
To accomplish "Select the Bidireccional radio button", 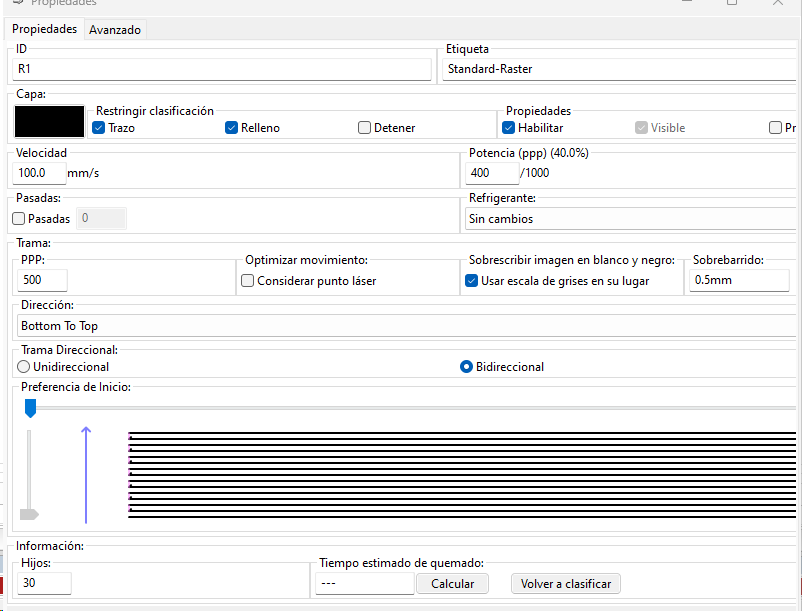I will tap(466, 367).
